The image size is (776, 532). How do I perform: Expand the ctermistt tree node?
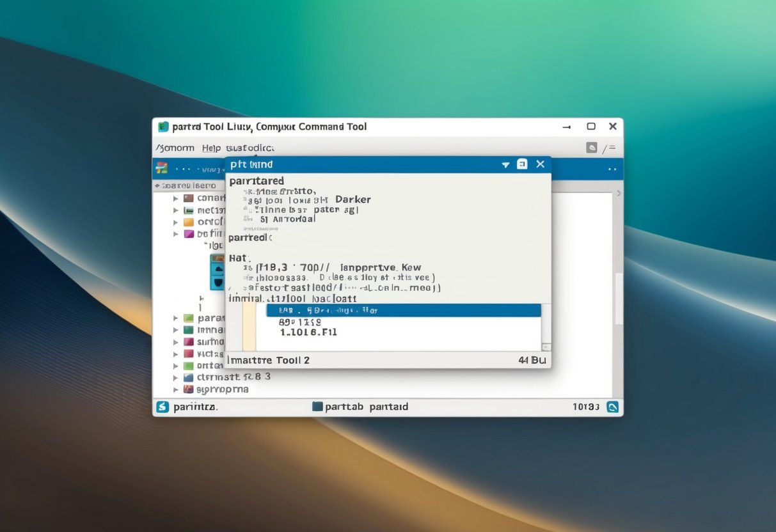coord(176,377)
